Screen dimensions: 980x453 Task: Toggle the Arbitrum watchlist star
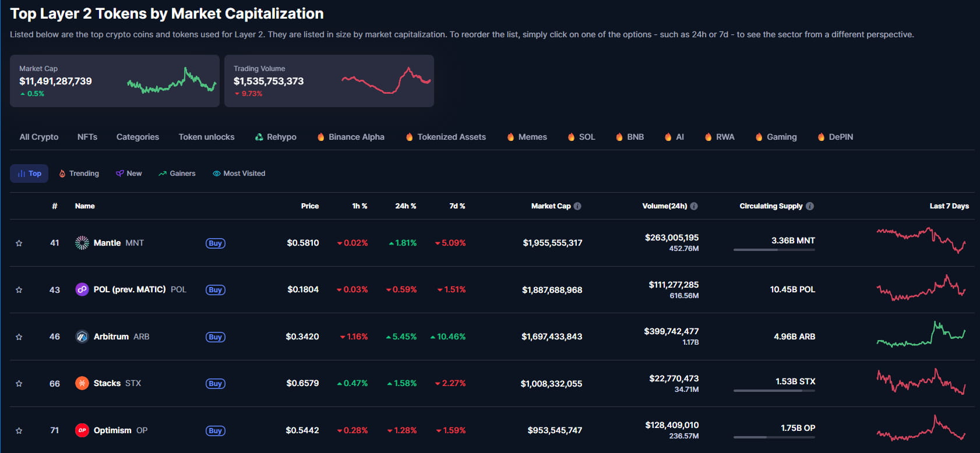(19, 337)
